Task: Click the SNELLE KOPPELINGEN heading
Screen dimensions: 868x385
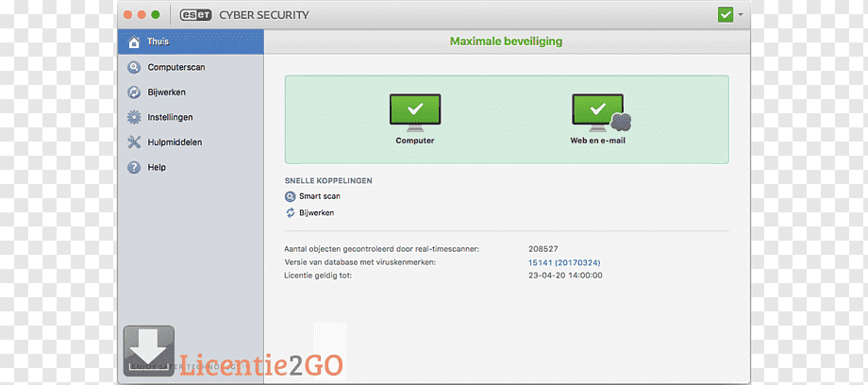Action: 327,180
